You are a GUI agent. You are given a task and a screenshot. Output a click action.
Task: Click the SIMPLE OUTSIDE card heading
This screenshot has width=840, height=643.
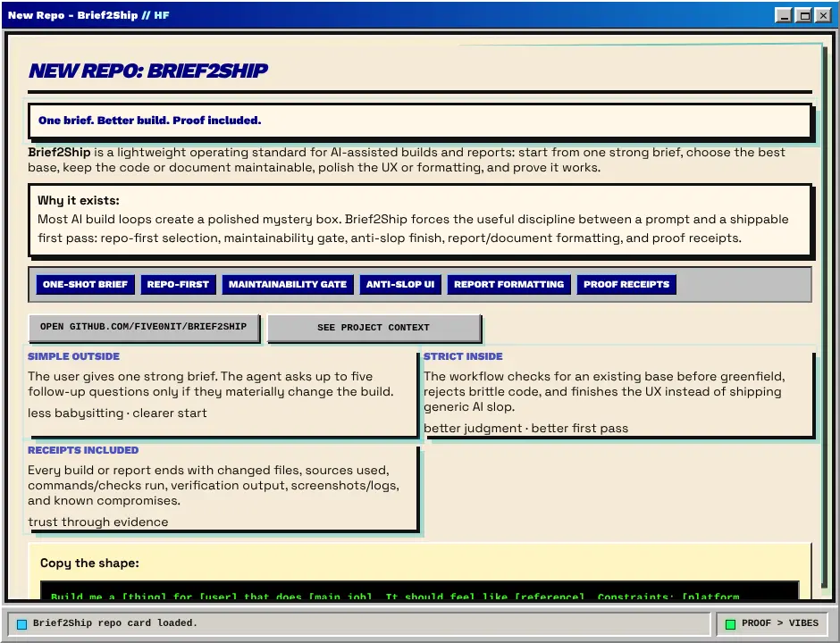point(73,356)
